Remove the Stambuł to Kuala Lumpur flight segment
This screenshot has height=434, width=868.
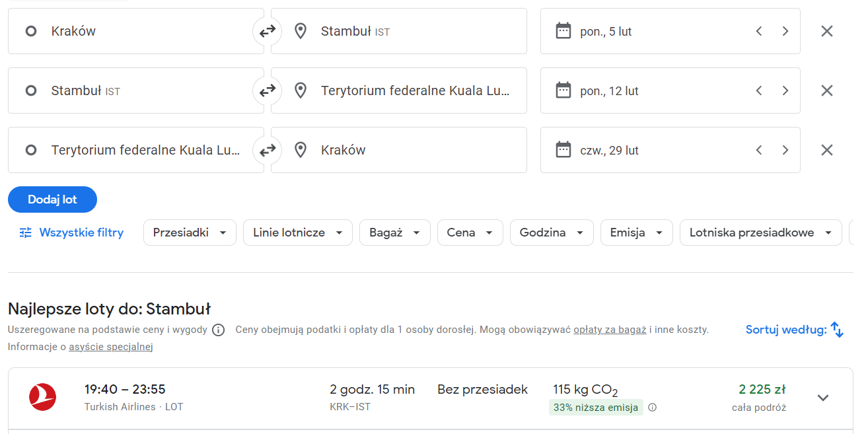[x=826, y=90]
